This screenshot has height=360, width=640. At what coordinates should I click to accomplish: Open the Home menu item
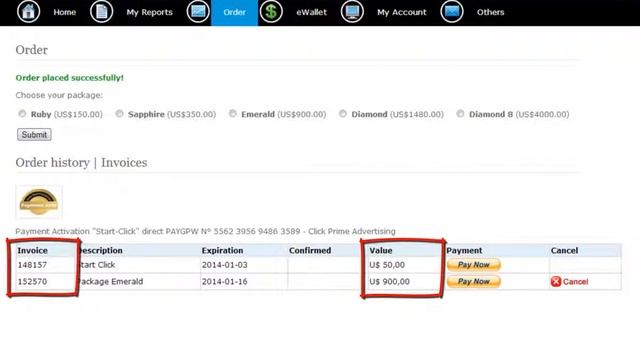[64, 12]
